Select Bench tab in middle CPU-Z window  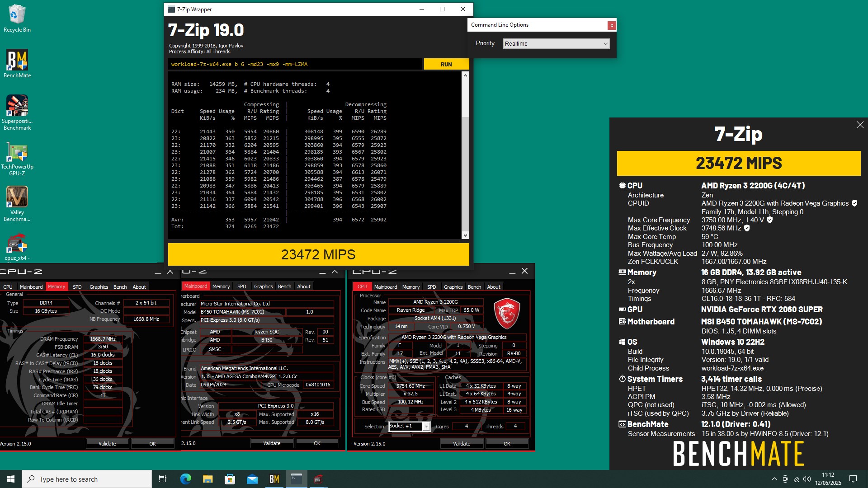point(284,286)
